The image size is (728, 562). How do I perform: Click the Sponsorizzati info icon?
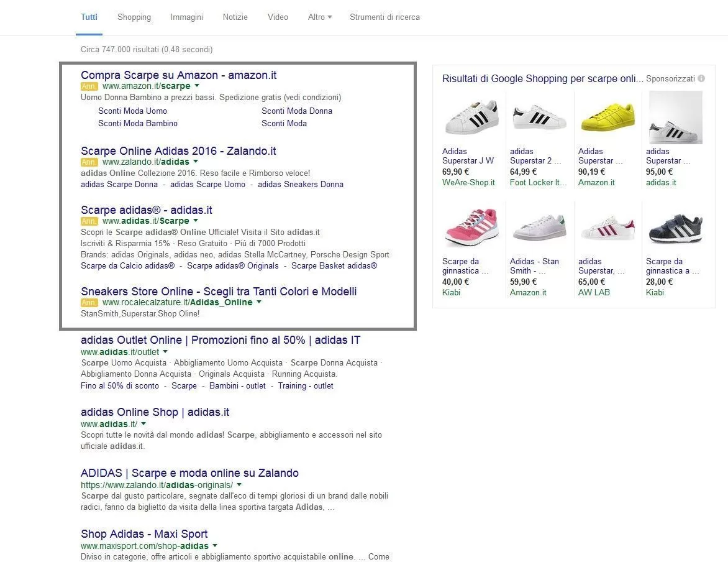coord(701,78)
